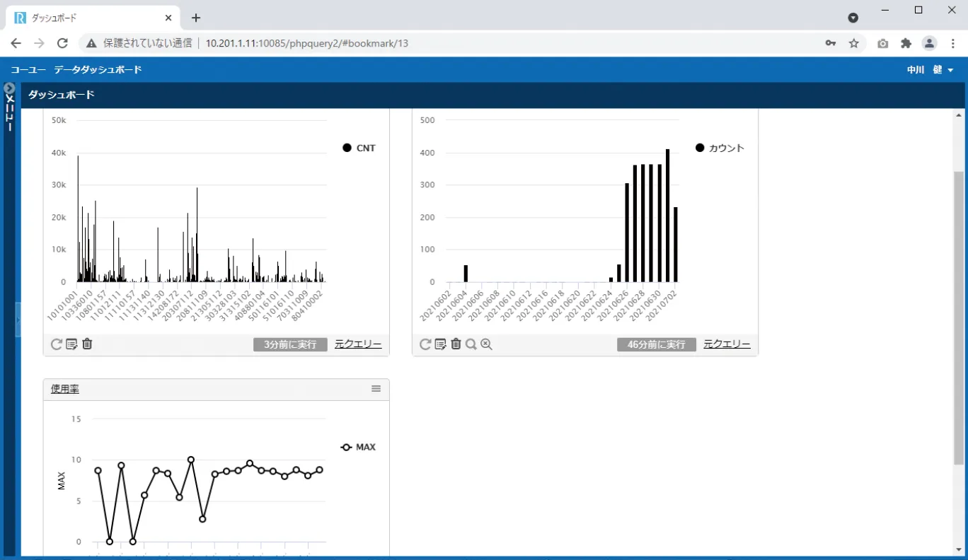968x560 pixels.
Task: Open 使用率 chart hamburger menu
Action: pos(376,389)
